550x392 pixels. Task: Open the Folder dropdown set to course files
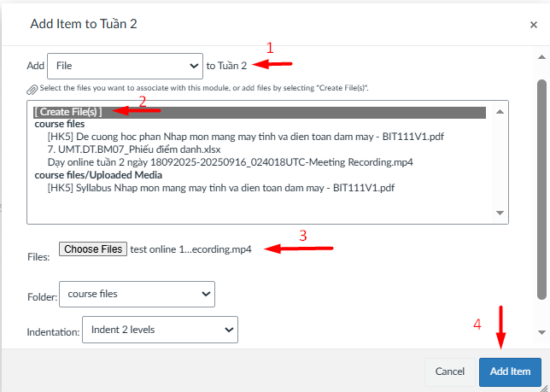coord(137,295)
